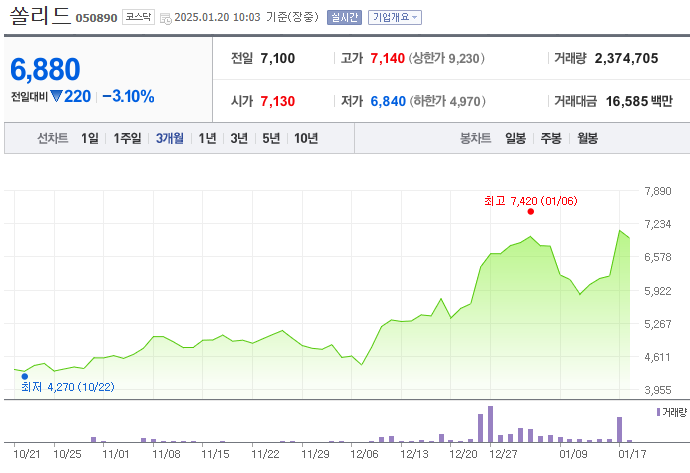This screenshot has height=473, width=690.
Task: Click the change rate -3.10%
Action: pyautogui.click(x=128, y=96)
